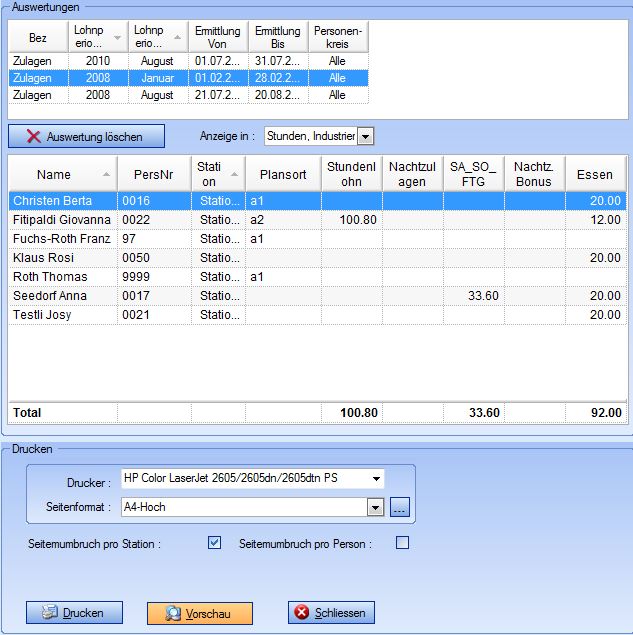Open page format settings via ellipsis button

tap(400, 507)
